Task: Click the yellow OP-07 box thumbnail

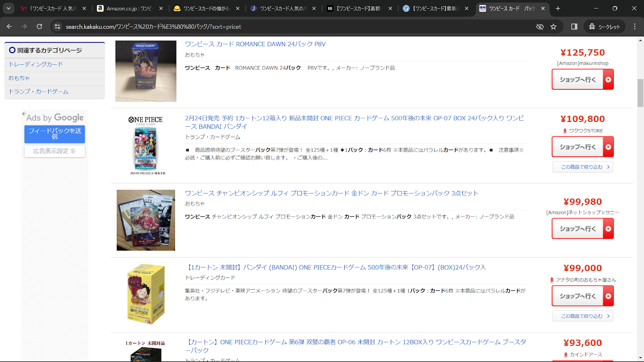Action: pos(146,294)
